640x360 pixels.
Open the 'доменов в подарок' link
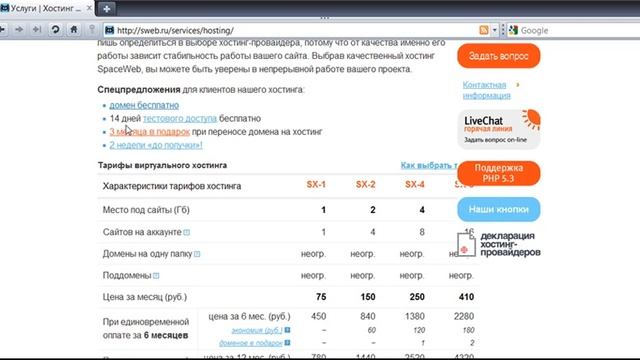[x=251, y=343]
